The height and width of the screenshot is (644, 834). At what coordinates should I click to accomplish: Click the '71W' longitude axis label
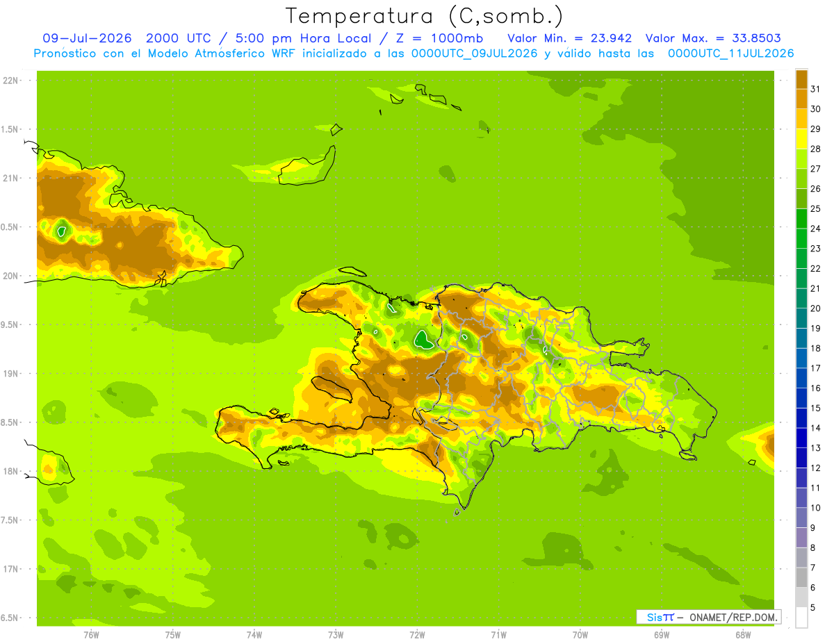(498, 635)
